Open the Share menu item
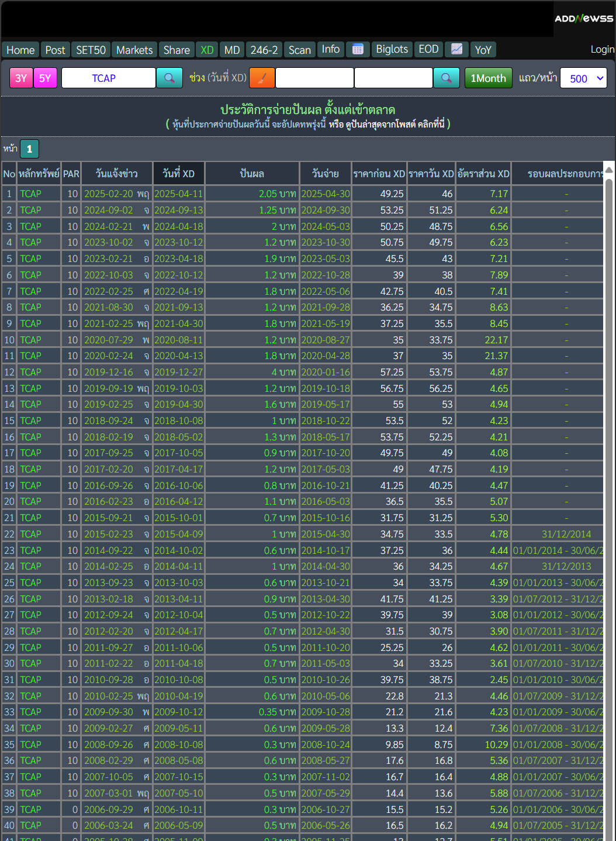This screenshot has width=616, height=841. click(x=177, y=50)
